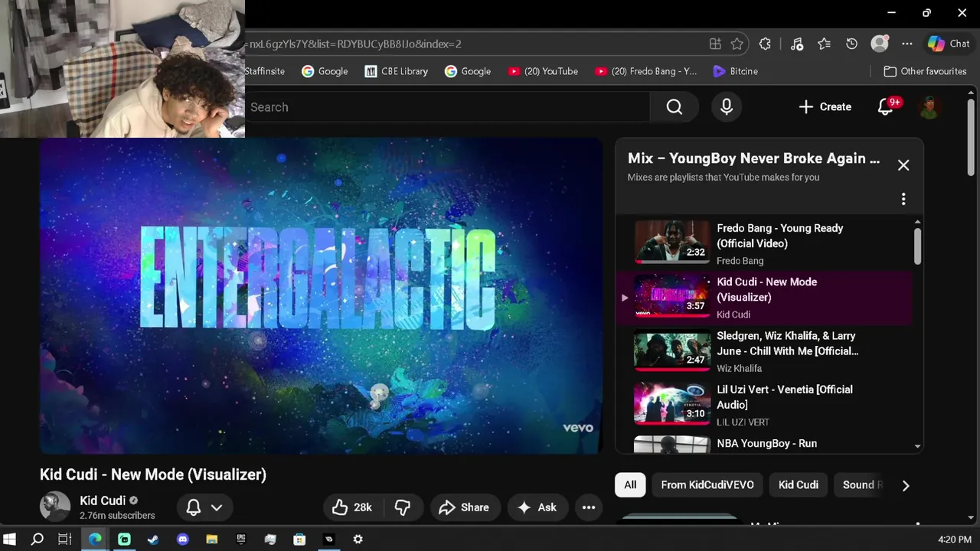Click the Create button
This screenshot has height=551, width=980.
(825, 107)
